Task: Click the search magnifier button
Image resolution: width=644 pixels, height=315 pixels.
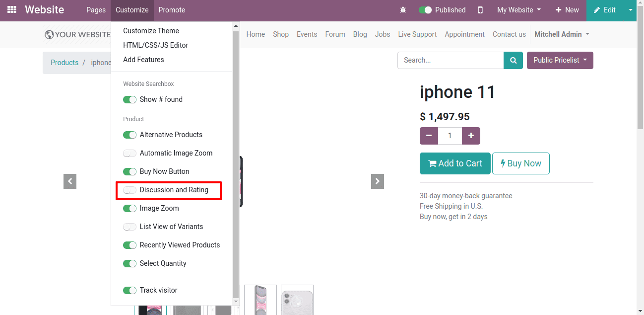Action: coord(513,60)
